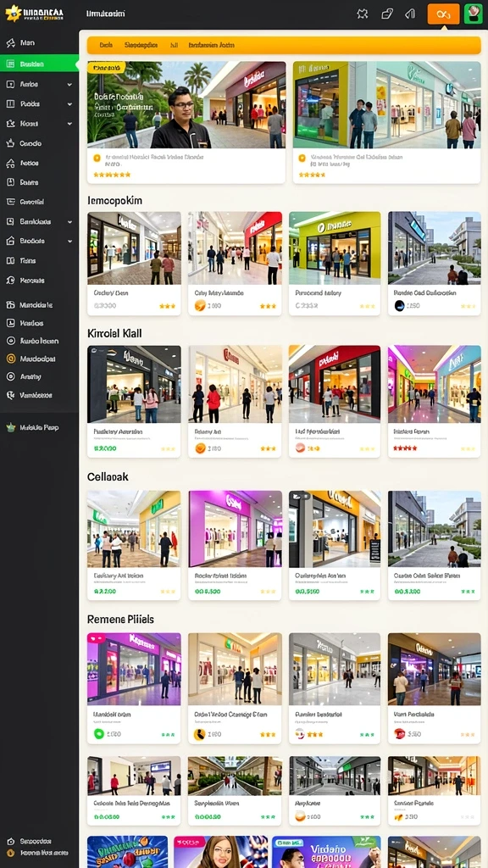Click the sunflower logo in the top-left corner
The width and height of the screenshot is (488, 868).
[14, 14]
